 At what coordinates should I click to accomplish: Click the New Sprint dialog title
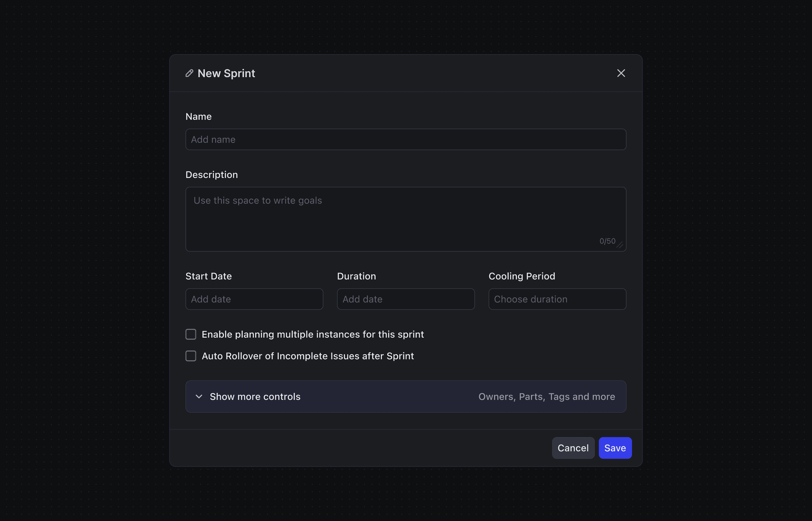coord(226,73)
